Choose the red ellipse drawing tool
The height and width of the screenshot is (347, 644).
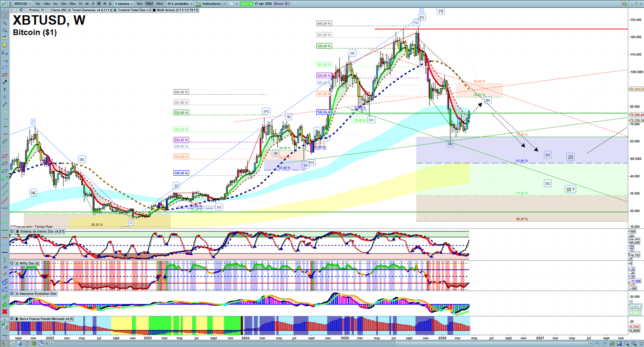click(x=4, y=156)
